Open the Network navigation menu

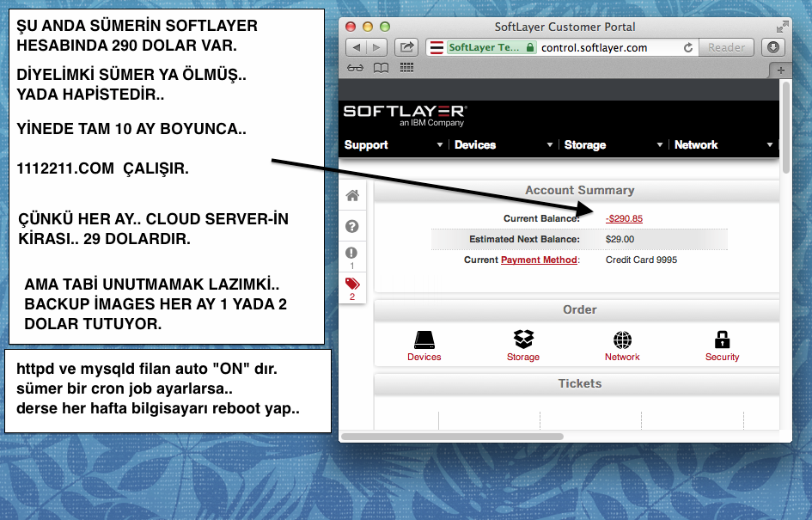(696, 145)
